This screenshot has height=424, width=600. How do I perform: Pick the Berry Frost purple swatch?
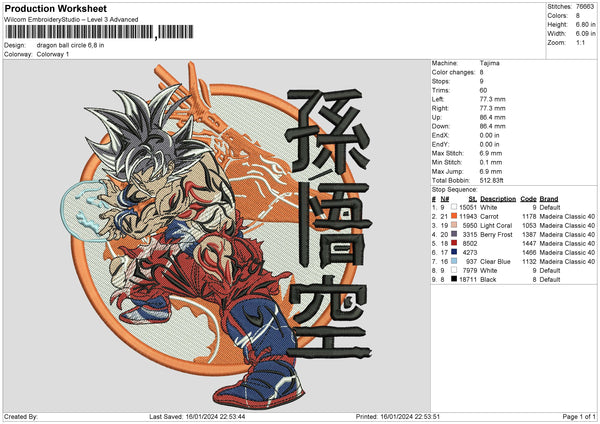click(454, 234)
